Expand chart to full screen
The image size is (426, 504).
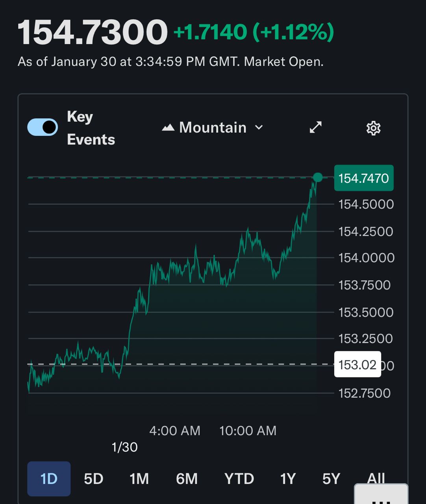point(316,127)
